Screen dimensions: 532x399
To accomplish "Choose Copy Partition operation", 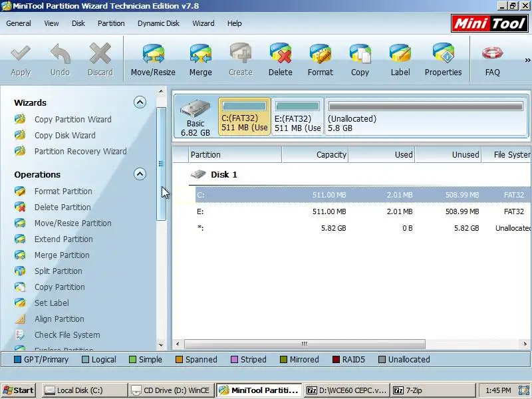I will point(59,287).
